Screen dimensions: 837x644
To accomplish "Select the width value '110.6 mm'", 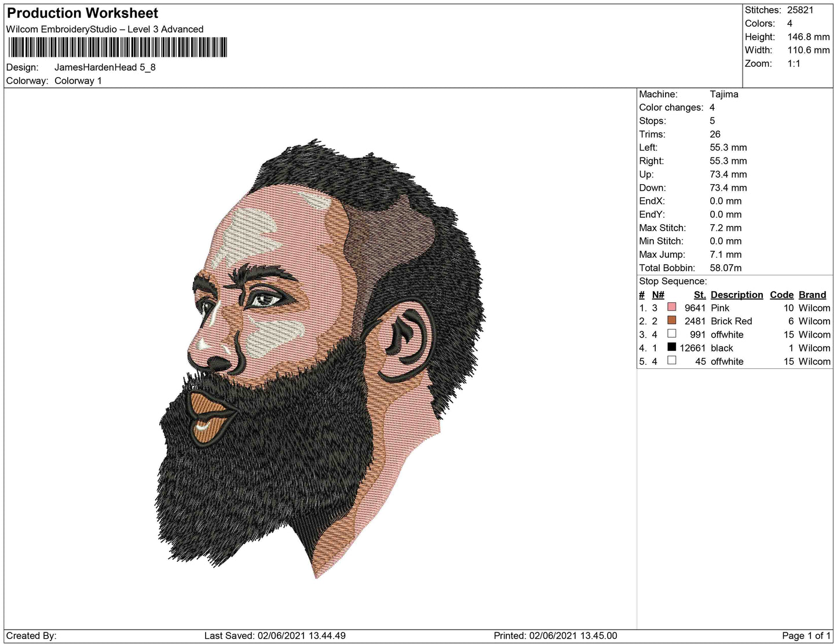I will [x=809, y=50].
